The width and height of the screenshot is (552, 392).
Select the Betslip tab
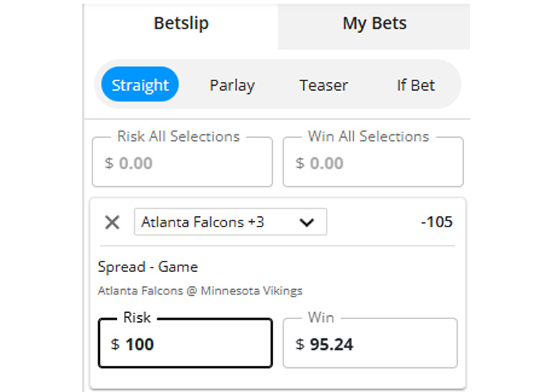click(x=181, y=24)
